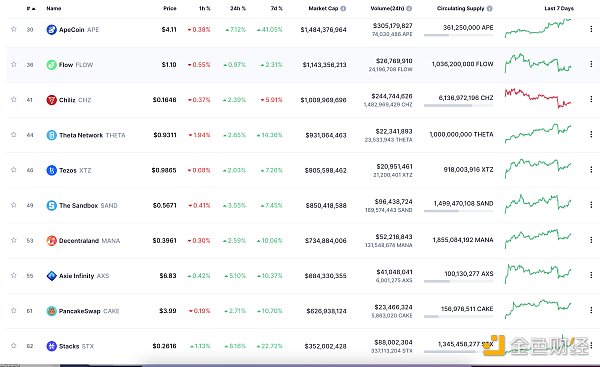This screenshot has width=600, height=367.
Task: Click the PancakeSwap logo icon
Action: [x=51, y=311]
